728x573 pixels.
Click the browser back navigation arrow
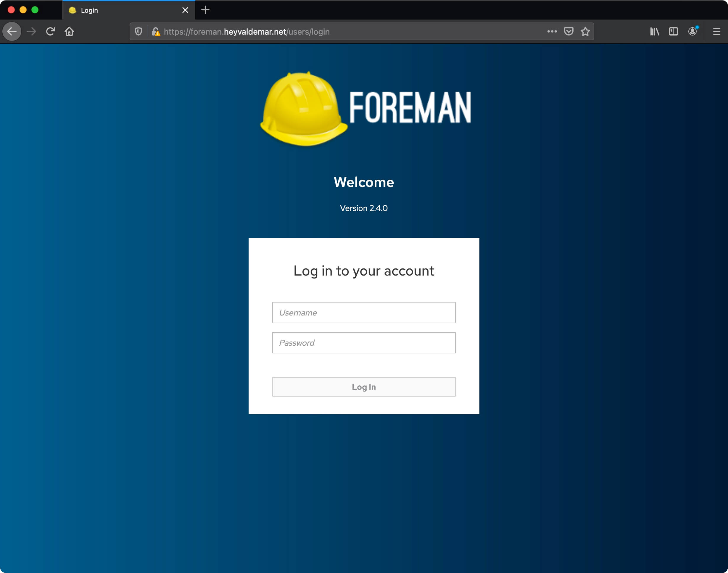[13, 31]
